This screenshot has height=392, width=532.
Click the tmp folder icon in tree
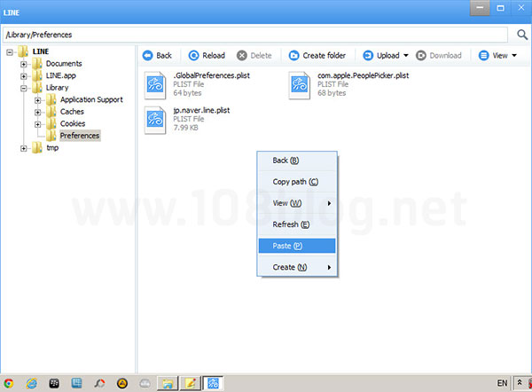[x=37, y=147]
